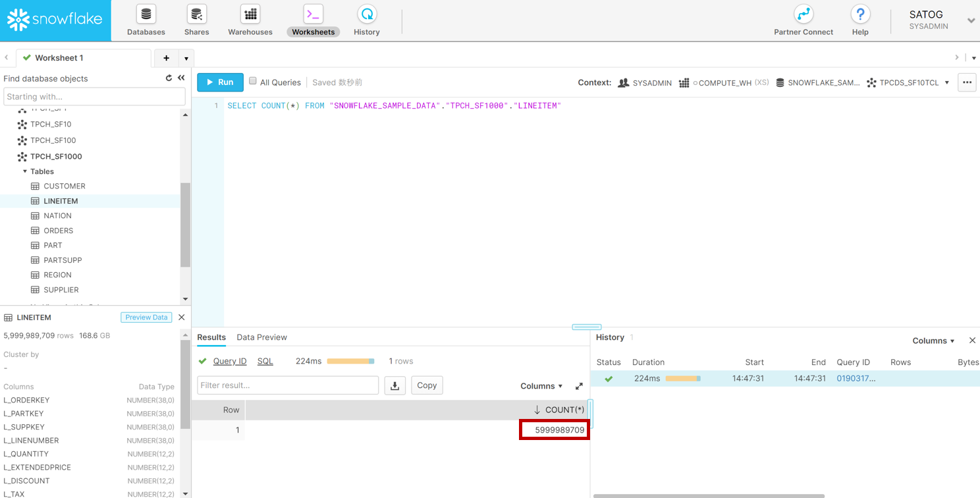Select the SUPPLIER table
This screenshot has width=980, height=498.
point(61,290)
